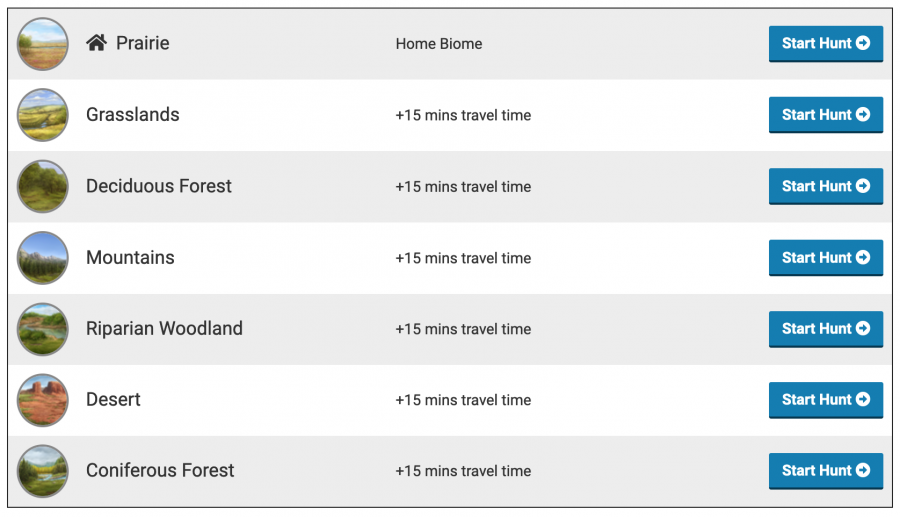Click the Mountains biome circular icon
This screenshot has height=517, width=900.
pyautogui.click(x=43, y=258)
